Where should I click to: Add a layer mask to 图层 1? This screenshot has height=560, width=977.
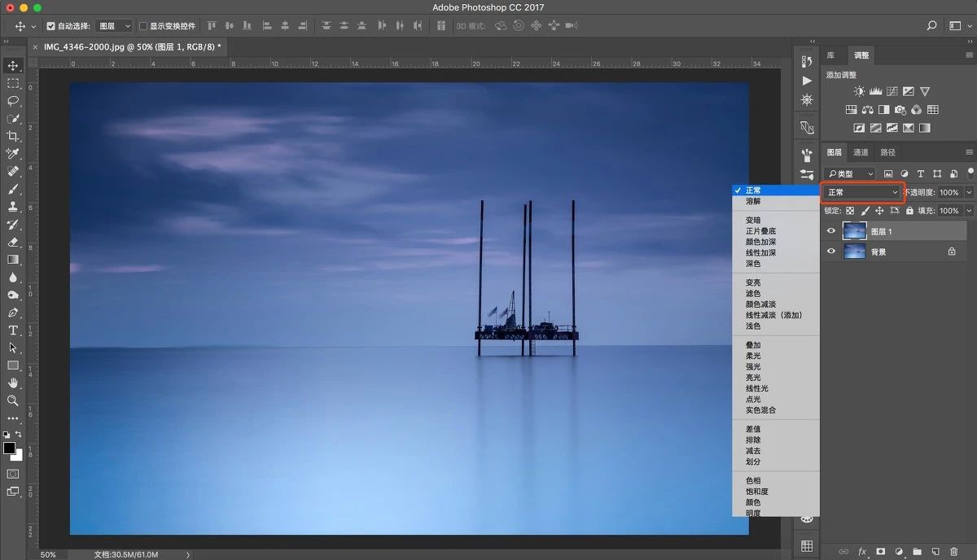[x=880, y=552]
